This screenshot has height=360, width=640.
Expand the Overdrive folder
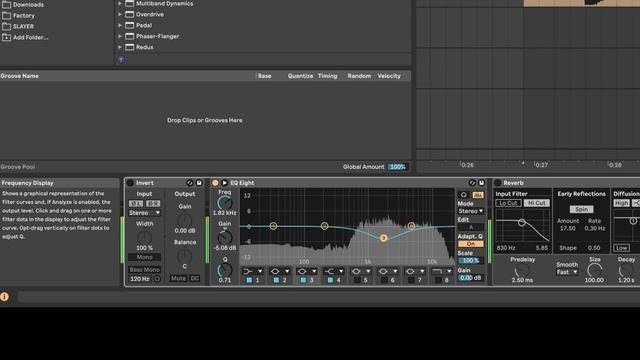[x=120, y=14]
